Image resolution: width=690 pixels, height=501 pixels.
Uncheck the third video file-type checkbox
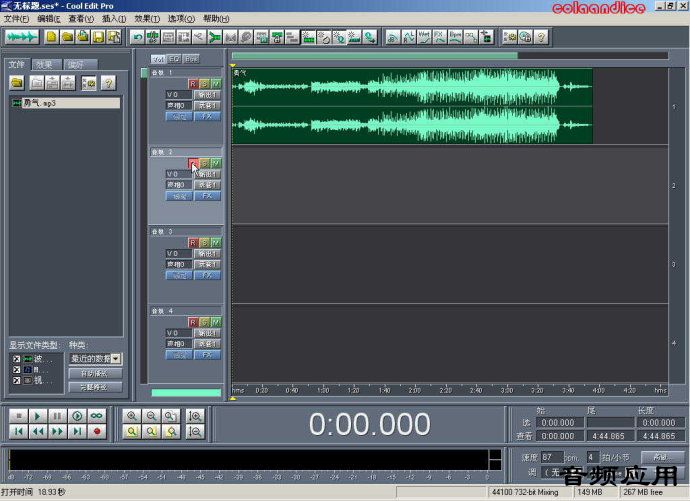17,380
